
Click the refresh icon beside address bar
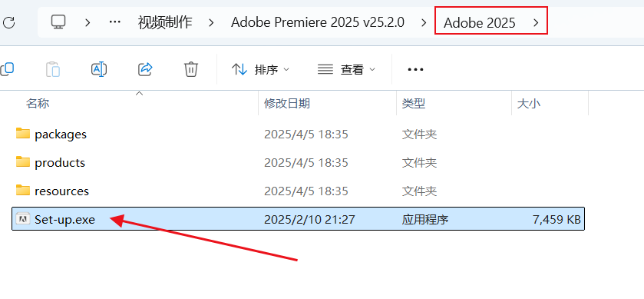point(8,22)
